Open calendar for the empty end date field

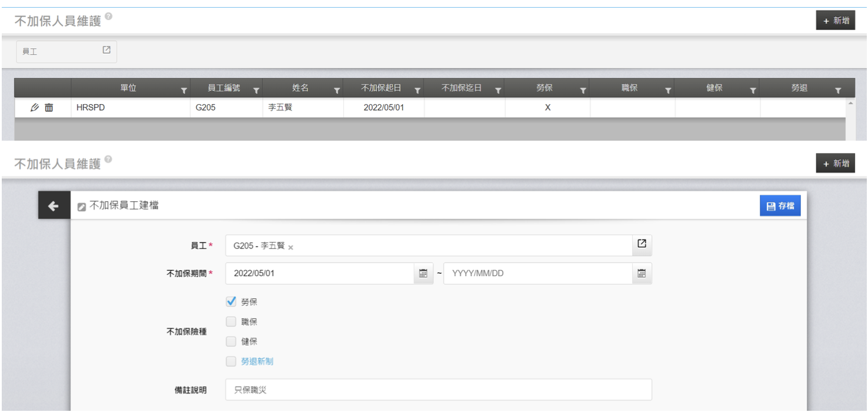642,273
